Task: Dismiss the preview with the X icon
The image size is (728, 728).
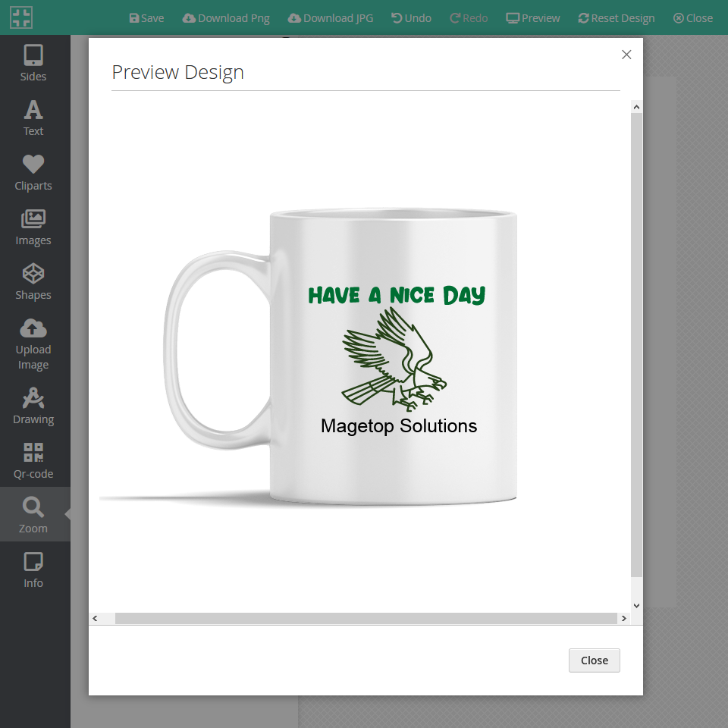Action: 626,55
